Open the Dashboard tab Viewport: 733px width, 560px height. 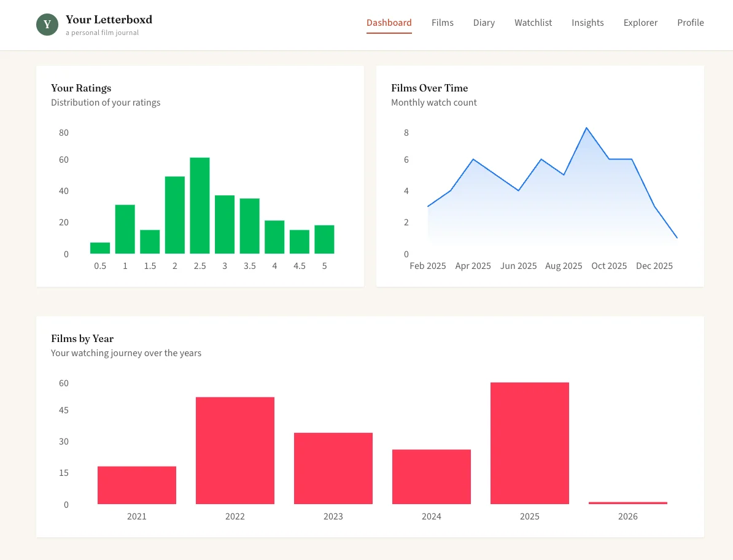click(x=389, y=23)
